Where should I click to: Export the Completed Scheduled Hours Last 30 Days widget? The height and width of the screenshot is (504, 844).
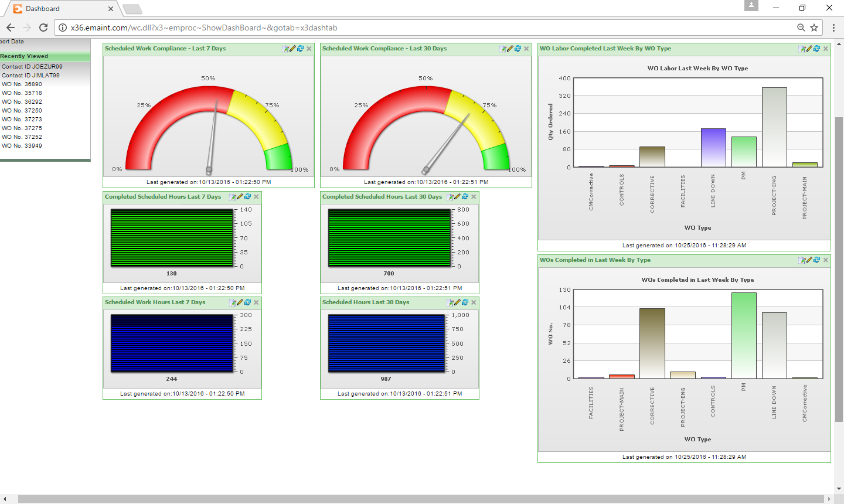coord(450,197)
